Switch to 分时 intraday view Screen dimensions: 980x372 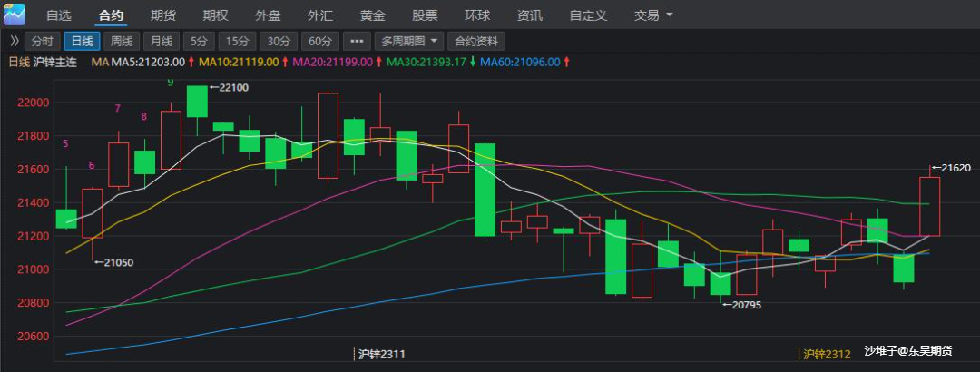43,41
